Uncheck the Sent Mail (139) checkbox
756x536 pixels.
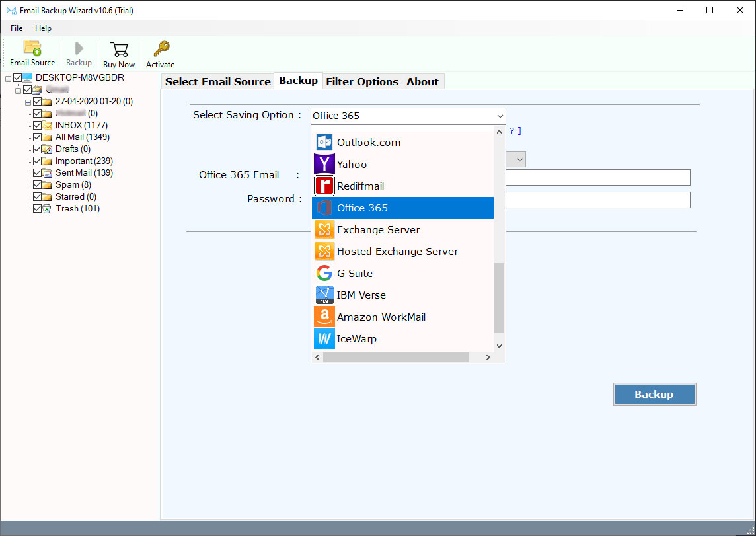coord(37,172)
